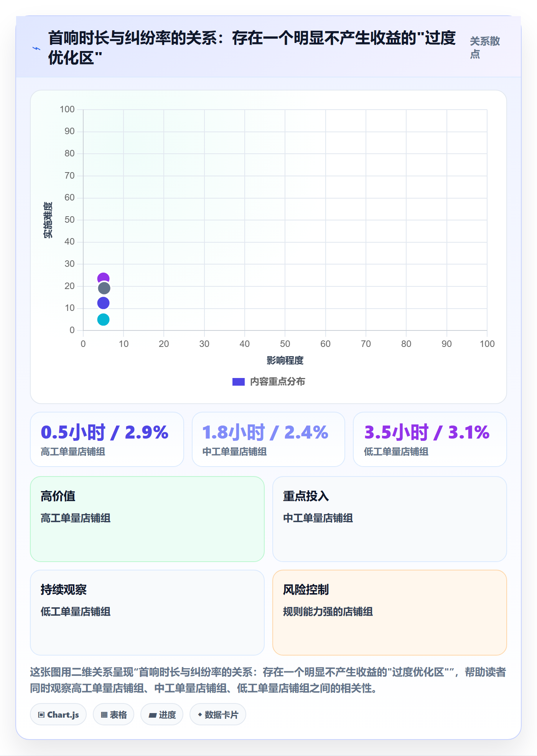Select the 高价值 quadrant card heading
Viewport: 537px width, 756px height.
tap(58, 496)
